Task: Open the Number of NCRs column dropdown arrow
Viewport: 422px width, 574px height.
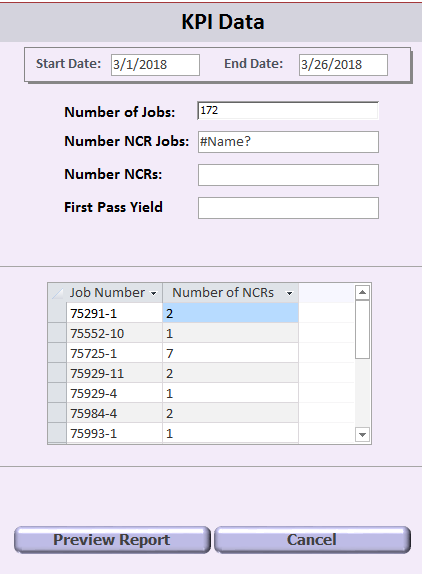Action: (x=290, y=293)
